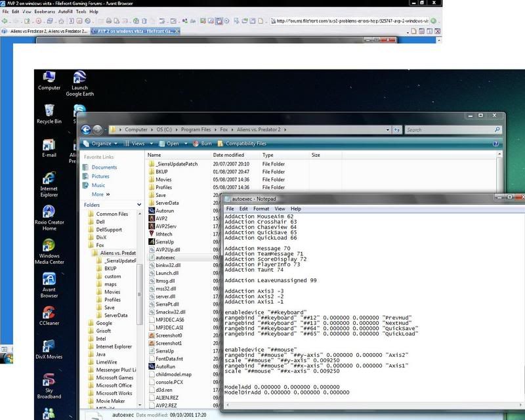Open the Roxio Creator Home shortcut

[49, 218]
